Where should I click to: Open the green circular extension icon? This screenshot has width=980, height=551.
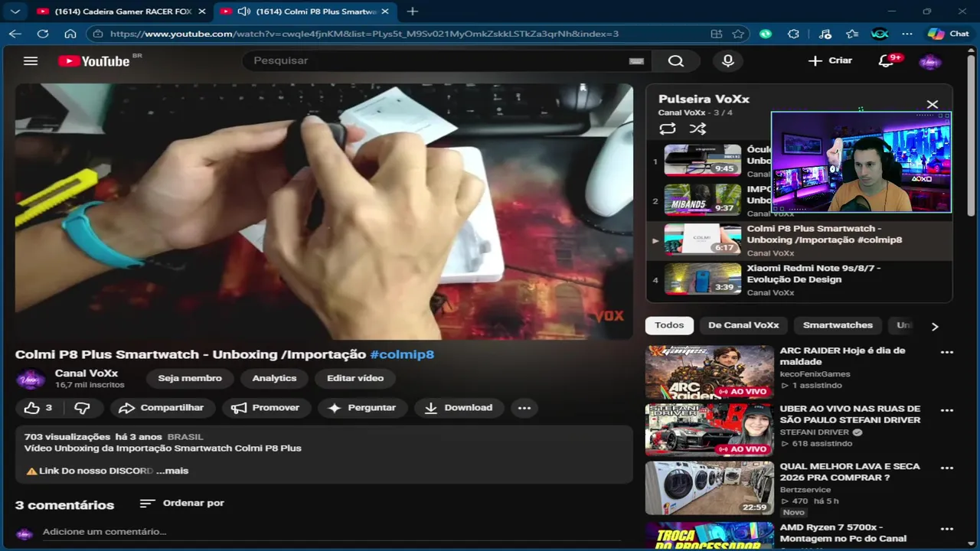click(x=766, y=34)
